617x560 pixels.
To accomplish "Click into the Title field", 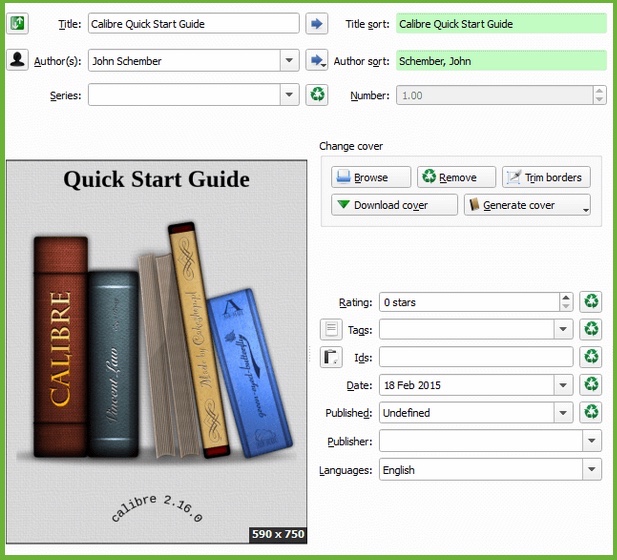I will tap(194, 24).
